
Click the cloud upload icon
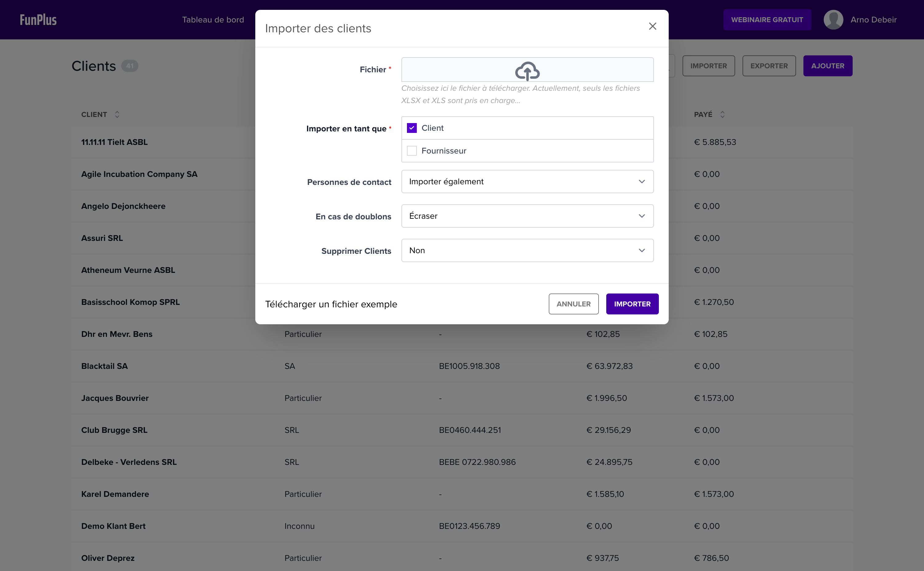[x=527, y=71]
